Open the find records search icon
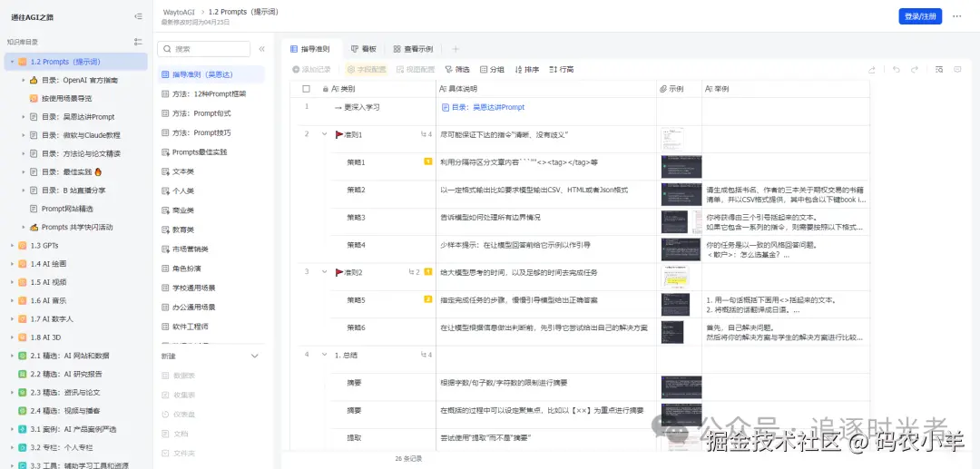The width and height of the screenshot is (980, 469). coord(939,70)
